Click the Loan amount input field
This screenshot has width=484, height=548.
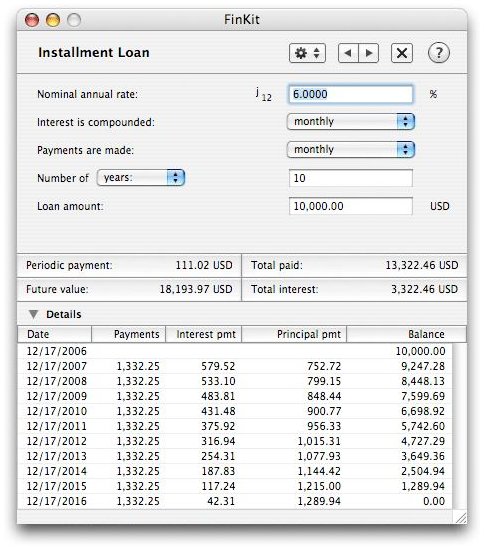[351, 206]
